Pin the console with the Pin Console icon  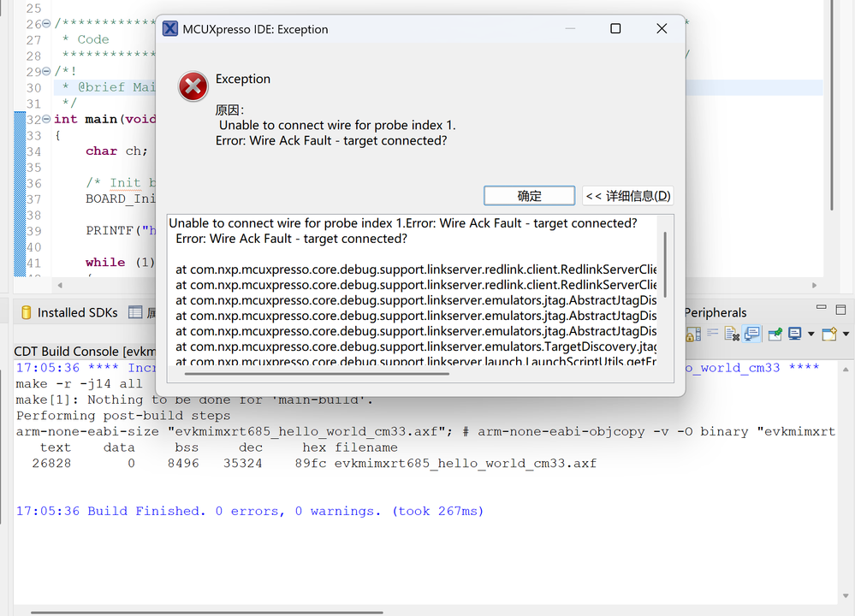coord(775,334)
